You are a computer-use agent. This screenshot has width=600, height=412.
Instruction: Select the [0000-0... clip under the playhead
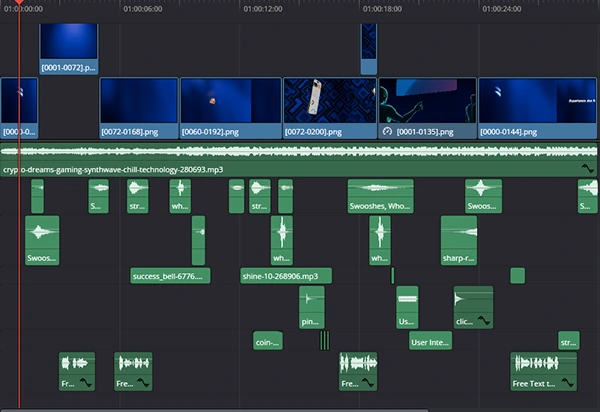tap(19, 108)
